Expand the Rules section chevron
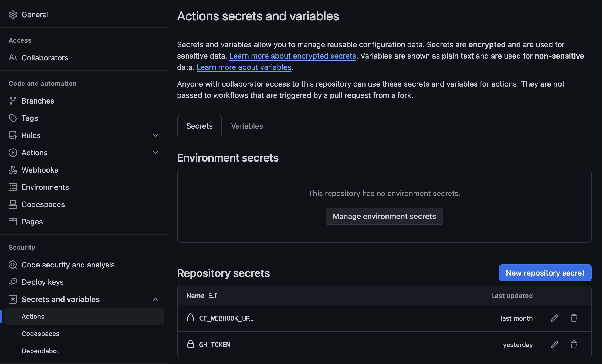This screenshot has height=364, width=602. (x=155, y=135)
